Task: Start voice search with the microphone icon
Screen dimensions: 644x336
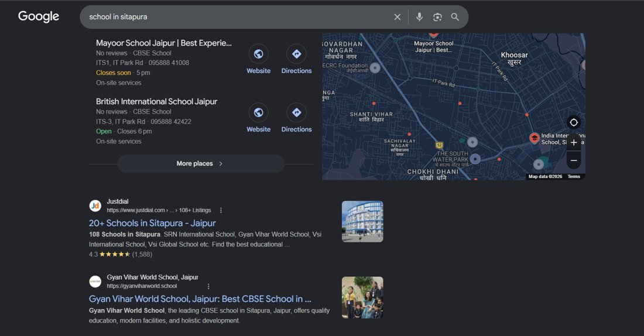Action: [419, 17]
